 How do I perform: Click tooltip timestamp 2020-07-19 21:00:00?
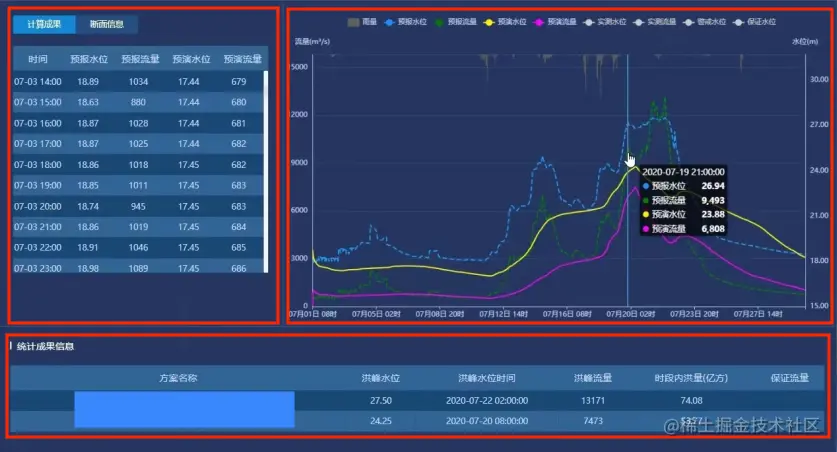click(683, 172)
